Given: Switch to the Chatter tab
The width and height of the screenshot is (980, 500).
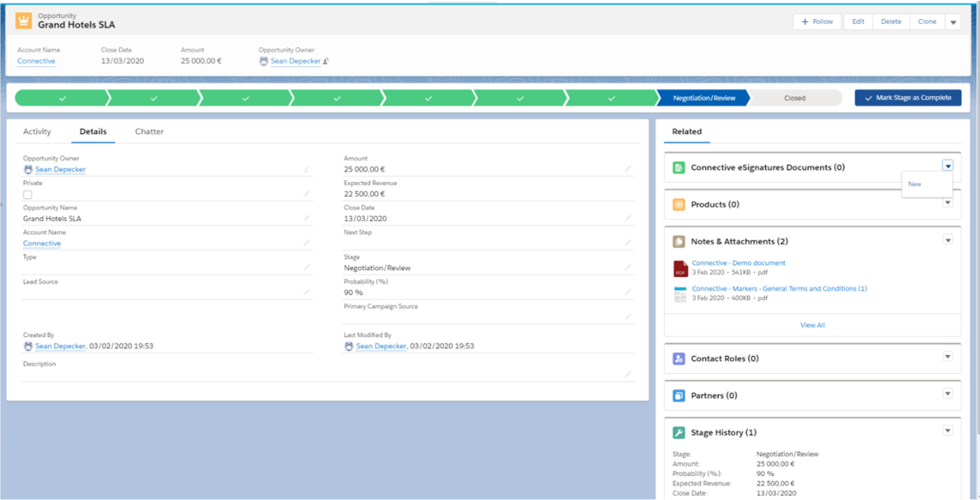Looking at the screenshot, I should click(149, 132).
